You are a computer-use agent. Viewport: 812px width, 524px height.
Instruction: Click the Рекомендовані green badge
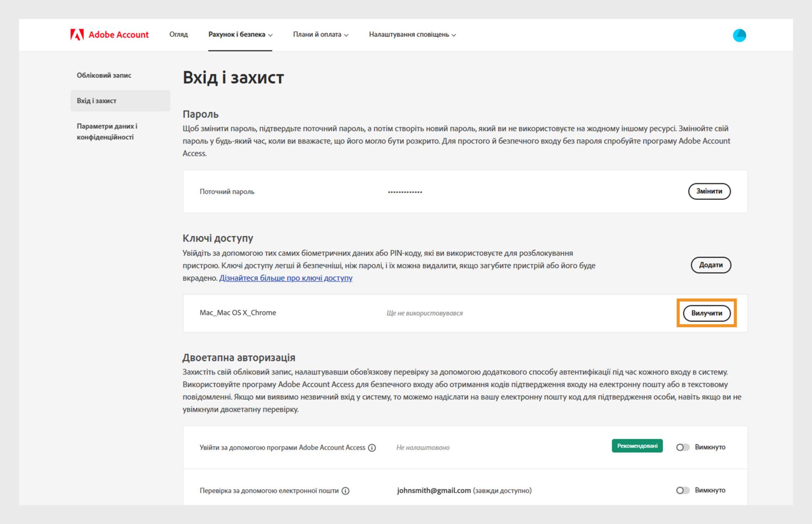click(637, 446)
